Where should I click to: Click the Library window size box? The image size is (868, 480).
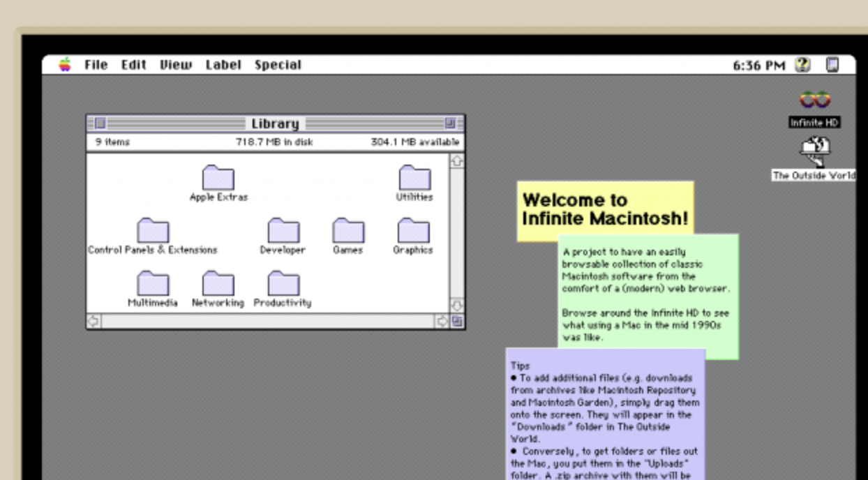coord(457,322)
